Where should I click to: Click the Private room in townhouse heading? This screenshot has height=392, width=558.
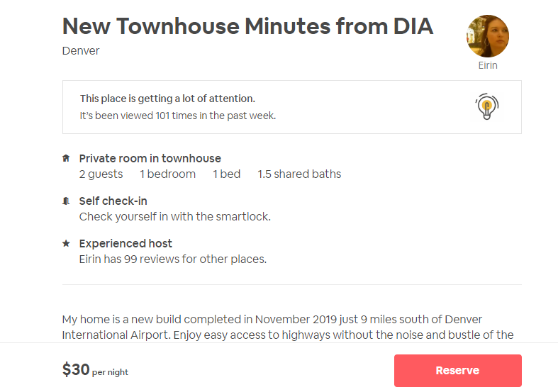click(150, 159)
